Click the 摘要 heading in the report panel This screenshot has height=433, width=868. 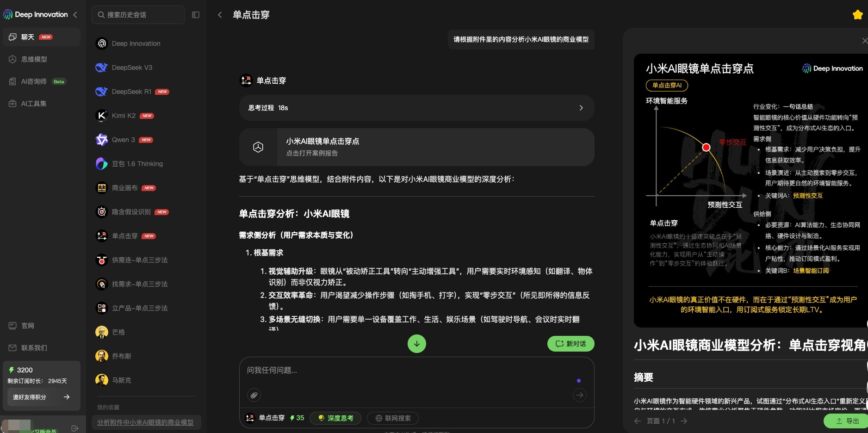(644, 377)
